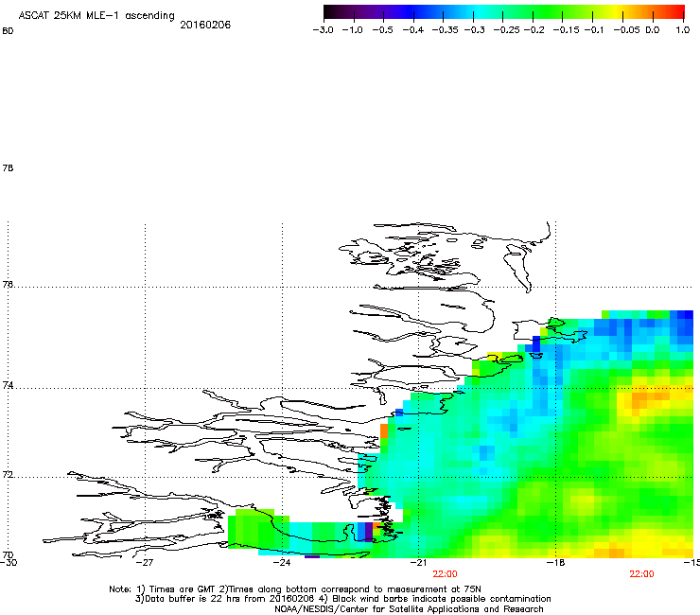Click the latitude 72 axis label
This screenshot has height=615, width=700.
[8, 474]
